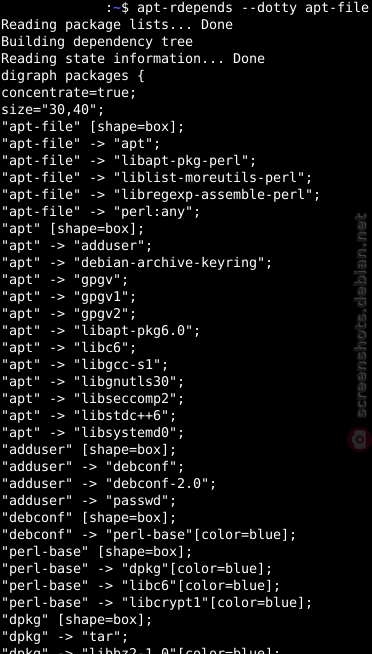Click the debian-archive-keyring line
The image size is (372, 654).
[136, 263]
